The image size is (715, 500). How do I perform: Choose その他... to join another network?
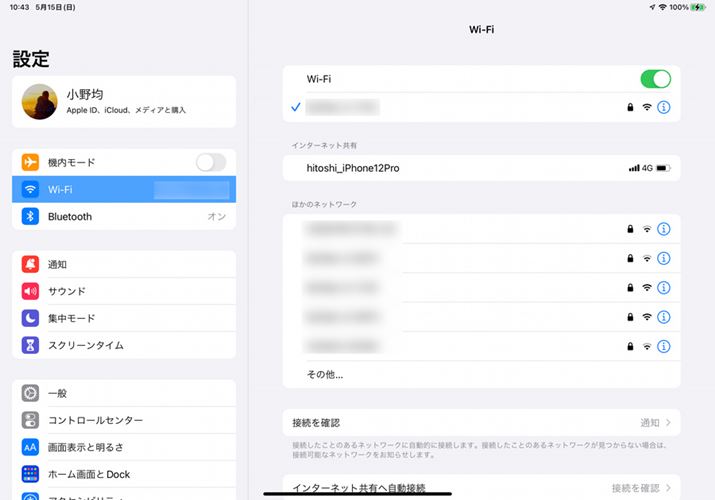coord(482,375)
